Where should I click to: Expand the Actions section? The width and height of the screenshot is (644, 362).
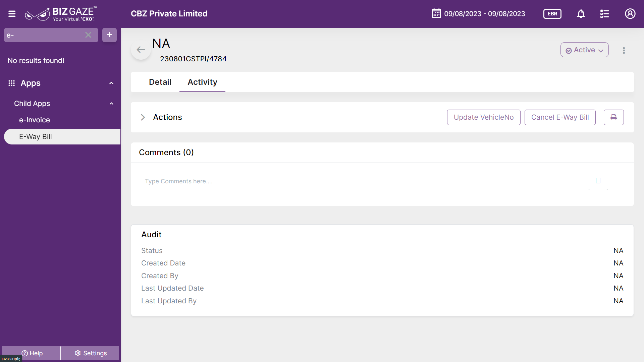(143, 117)
